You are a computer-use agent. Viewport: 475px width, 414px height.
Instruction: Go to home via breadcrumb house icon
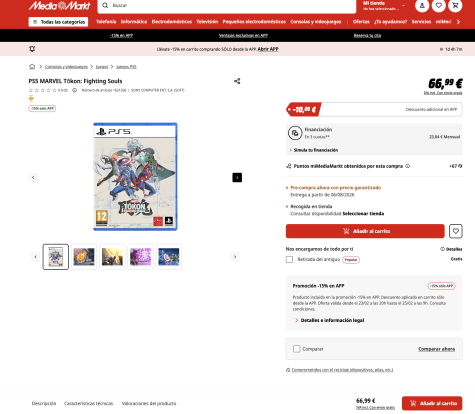point(32,67)
